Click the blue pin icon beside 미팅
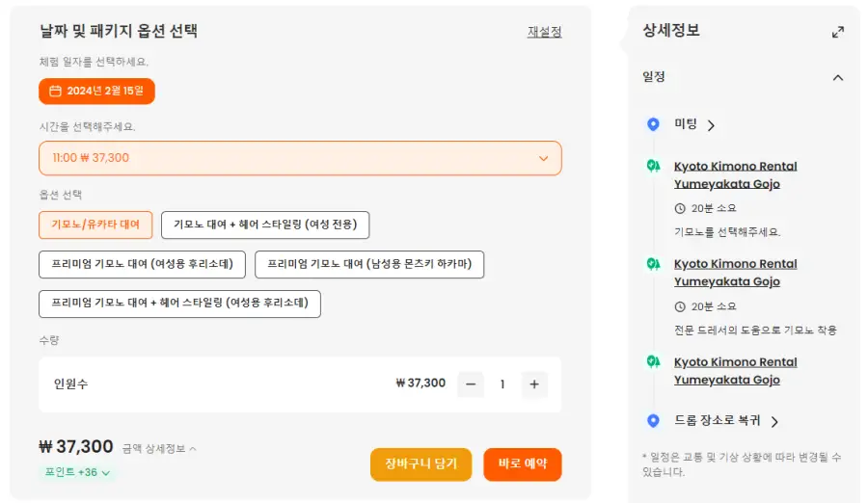This screenshot has height=503, width=868. pyautogui.click(x=653, y=124)
